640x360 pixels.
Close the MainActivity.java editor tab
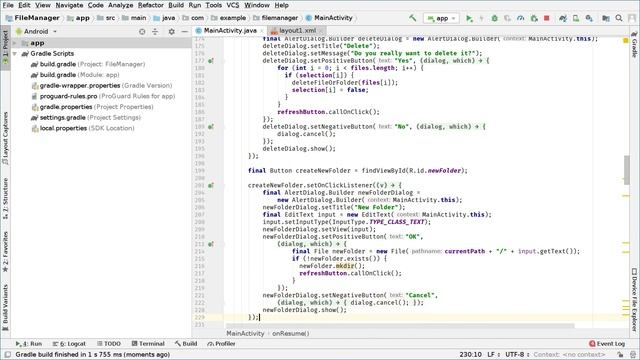point(262,31)
